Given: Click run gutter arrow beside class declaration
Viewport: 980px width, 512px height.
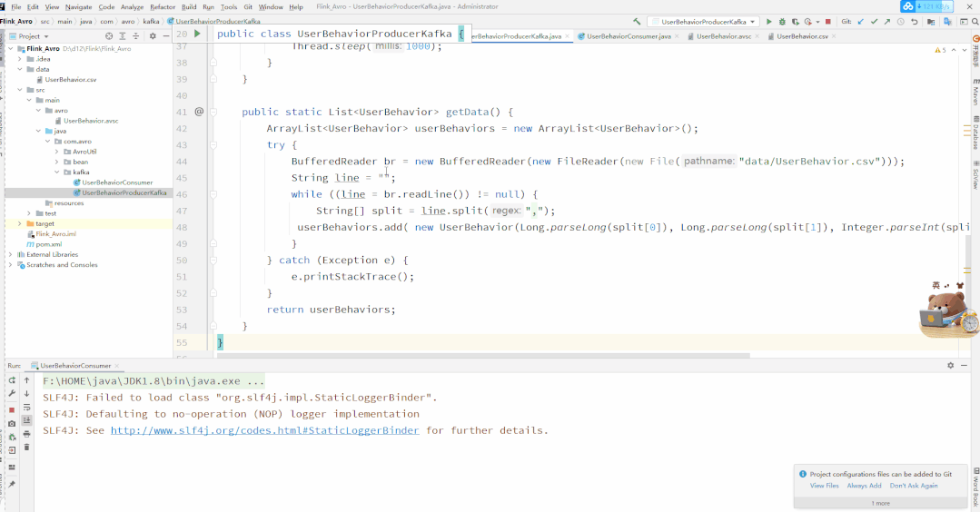Looking at the screenshot, I should 197,34.
